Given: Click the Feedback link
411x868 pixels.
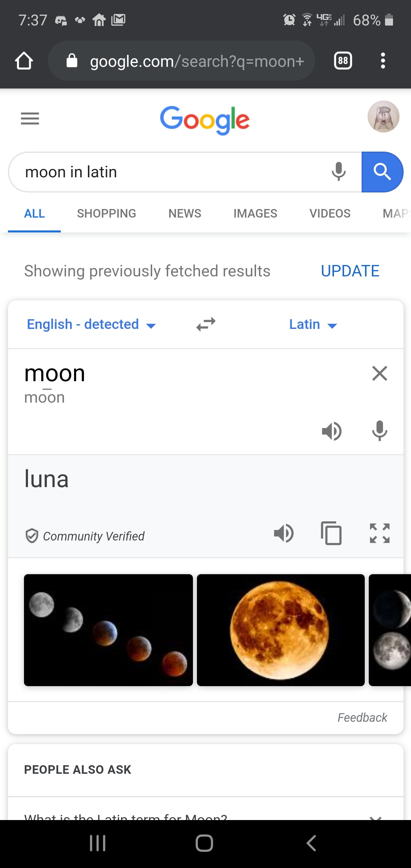Looking at the screenshot, I should (362, 718).
